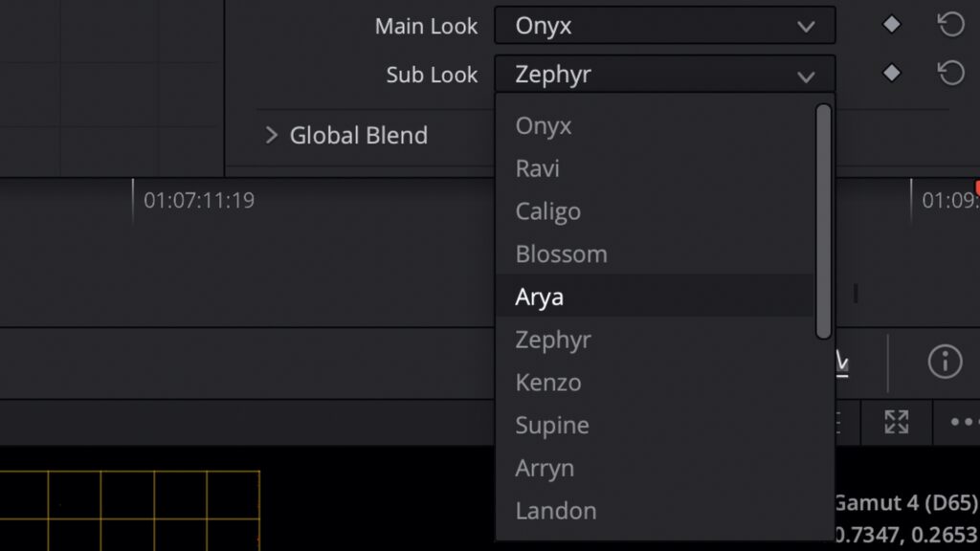The height and width of the screenshot is (551, 980).
Task: Toggle the Sub Look keyframe diamond
Action: [x=891, y=73]
